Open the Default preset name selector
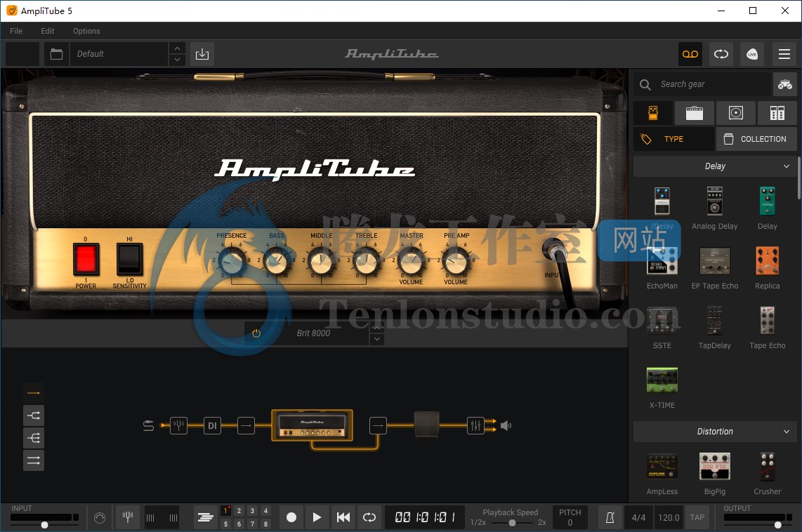The image size is (802, 532). pyautogui.click(x=119, y=53)
